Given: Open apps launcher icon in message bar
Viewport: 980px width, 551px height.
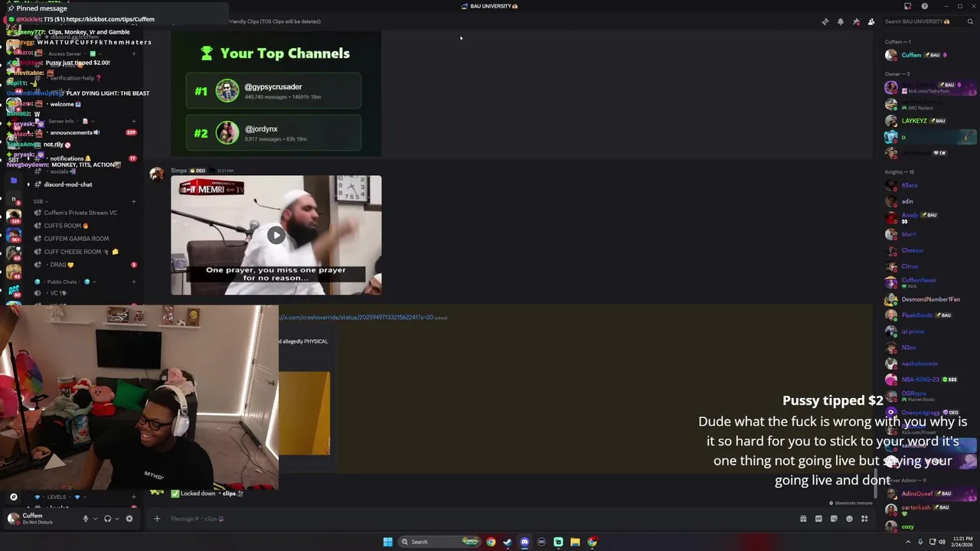Looking at the screenshot, I should [864, 519].
